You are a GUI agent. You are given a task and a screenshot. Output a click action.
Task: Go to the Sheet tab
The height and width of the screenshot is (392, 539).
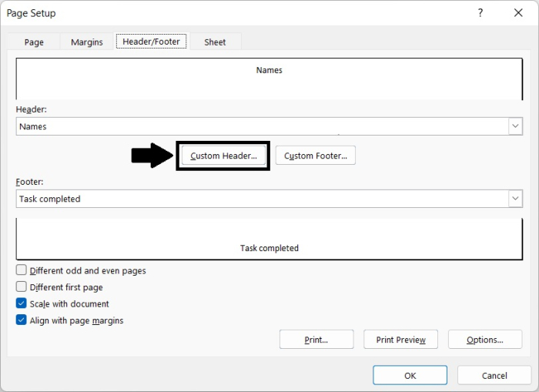(x=215, y=42)
